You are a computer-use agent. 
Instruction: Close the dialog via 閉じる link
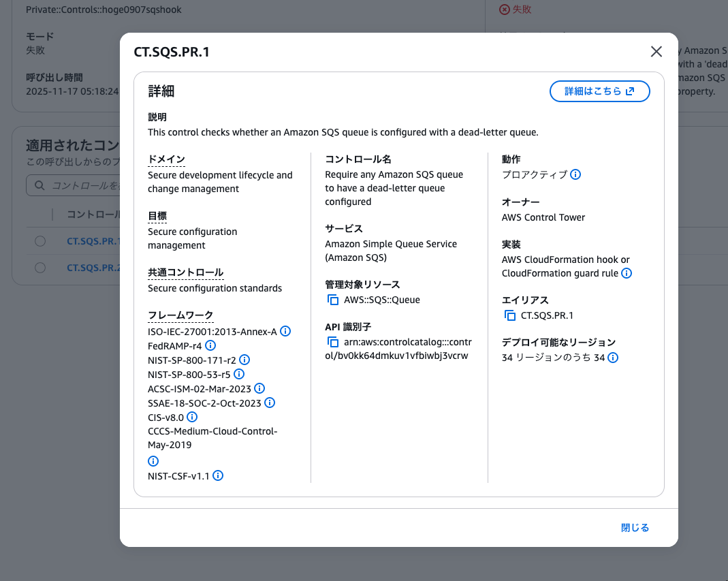pos(634,527)
